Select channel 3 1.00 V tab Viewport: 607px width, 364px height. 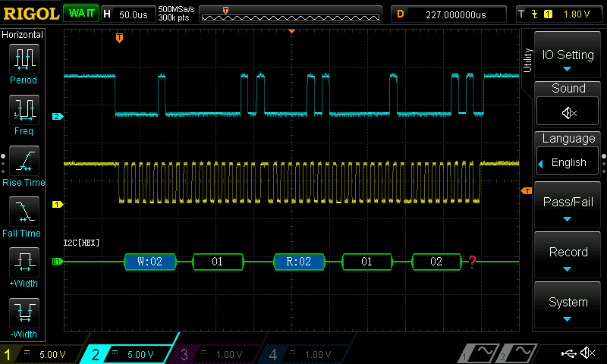[217, 354]
